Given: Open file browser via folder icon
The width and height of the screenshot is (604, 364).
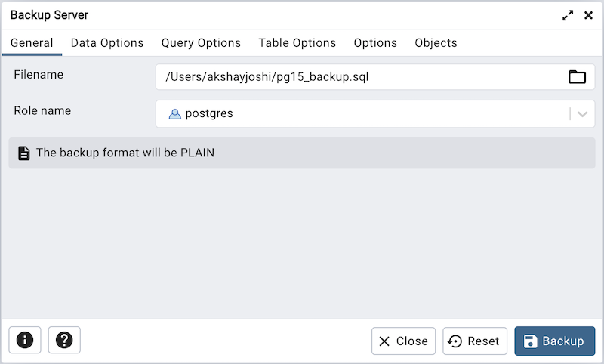Looking at the screenshot, I should (x=577, y=76).
